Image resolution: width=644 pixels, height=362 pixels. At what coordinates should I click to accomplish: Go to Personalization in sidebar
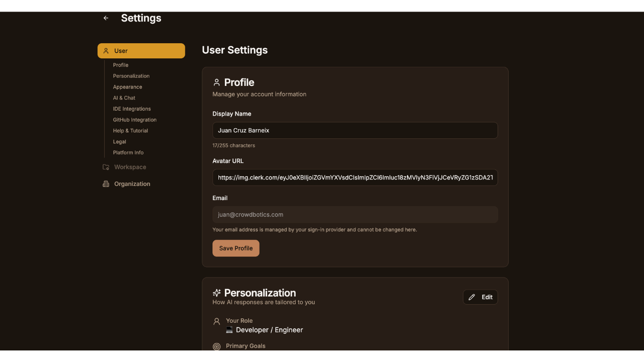pyautogui.click(x=131, y=76)
